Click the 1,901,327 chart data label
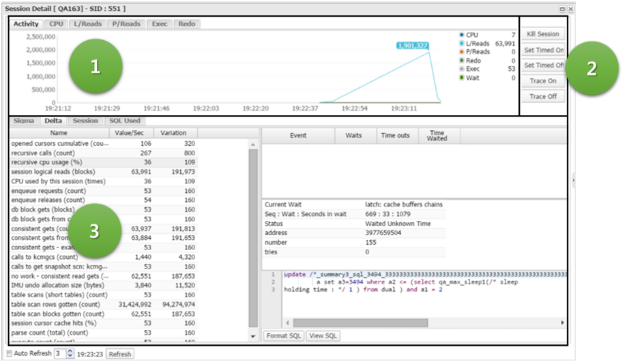627x364 pixels. pos(412,46)
